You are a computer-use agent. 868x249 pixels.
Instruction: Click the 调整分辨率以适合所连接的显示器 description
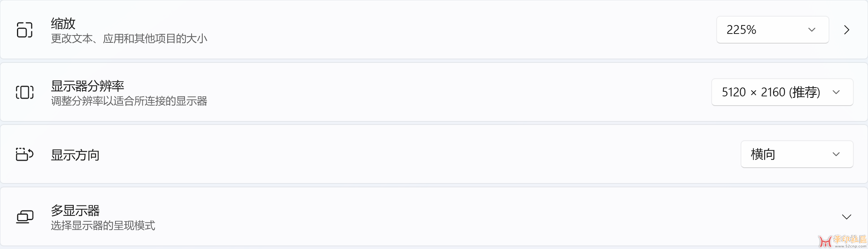pyautogui.click(x=129, y=101)
